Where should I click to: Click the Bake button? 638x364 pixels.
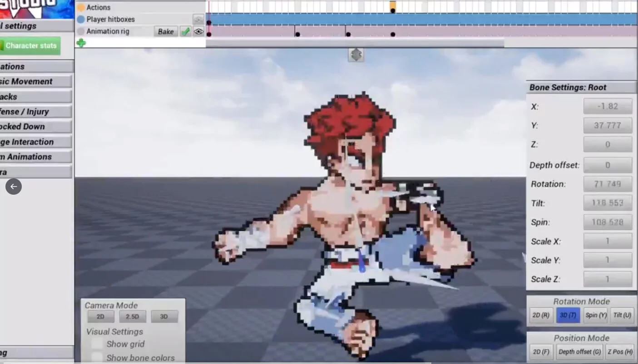(166, 31)
